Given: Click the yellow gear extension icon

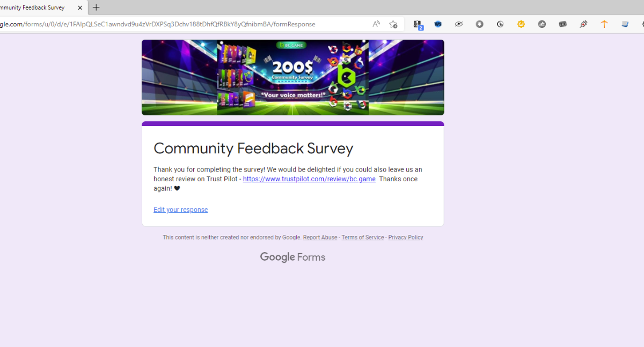Looking at the screenshot, I should [x=521, y=24].
